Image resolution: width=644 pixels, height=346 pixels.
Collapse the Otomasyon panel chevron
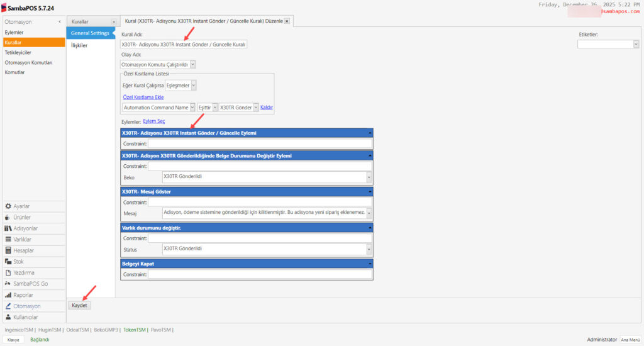click(60, 22)
